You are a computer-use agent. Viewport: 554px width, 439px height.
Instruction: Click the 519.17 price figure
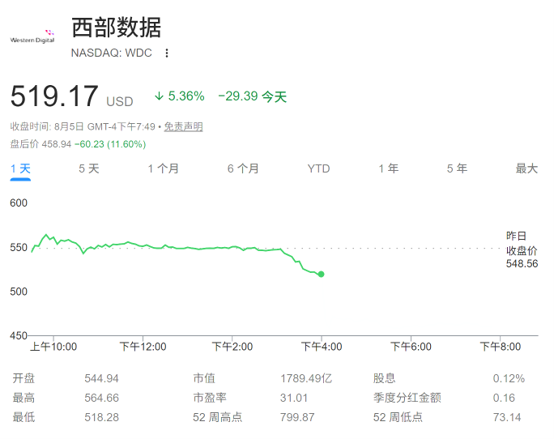54,96
